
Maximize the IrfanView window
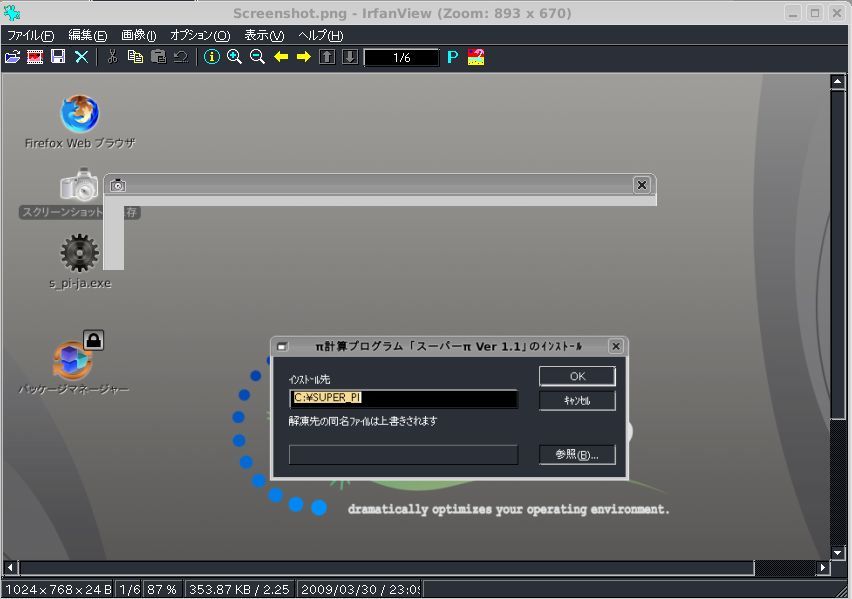pyautogui.click(x=815, y=13)
